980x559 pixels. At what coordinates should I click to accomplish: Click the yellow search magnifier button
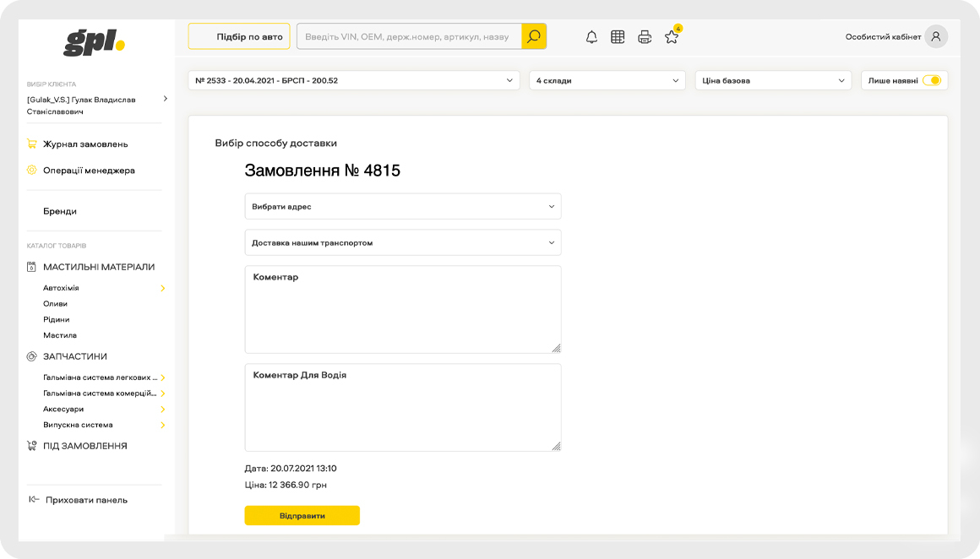pyautogui.click(x=534, y=36)
